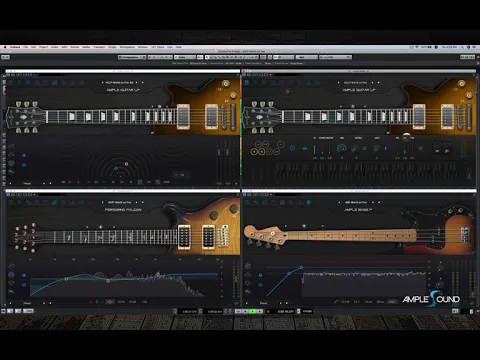Open the Edit menu in the menu bar
480x360 pixels.
coord(33,47)
